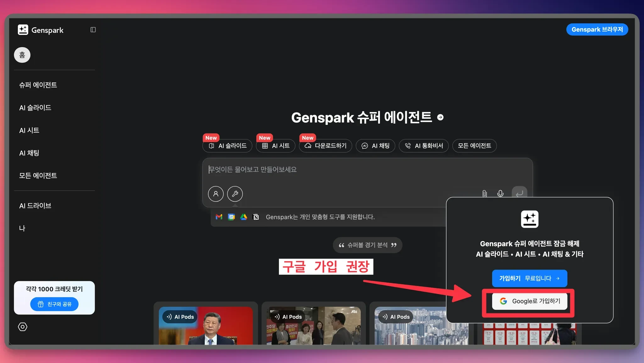Click the AI 통화비서 chip
The image size is (644, 363).
(424, 146)
